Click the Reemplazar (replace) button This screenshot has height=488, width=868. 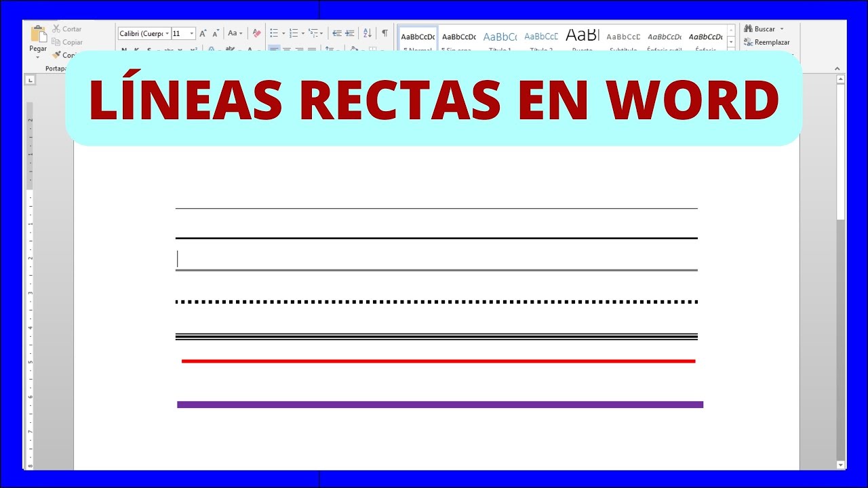click(x=767, y=42)
